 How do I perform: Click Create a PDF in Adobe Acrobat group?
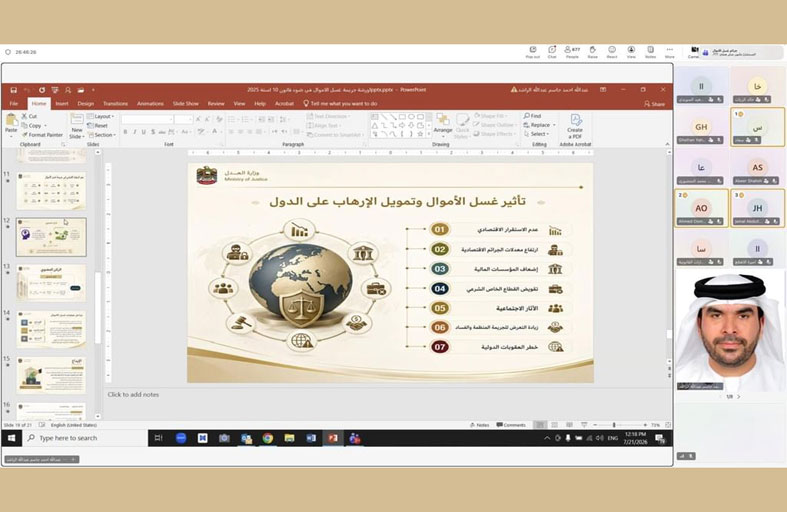pos(575,125)
